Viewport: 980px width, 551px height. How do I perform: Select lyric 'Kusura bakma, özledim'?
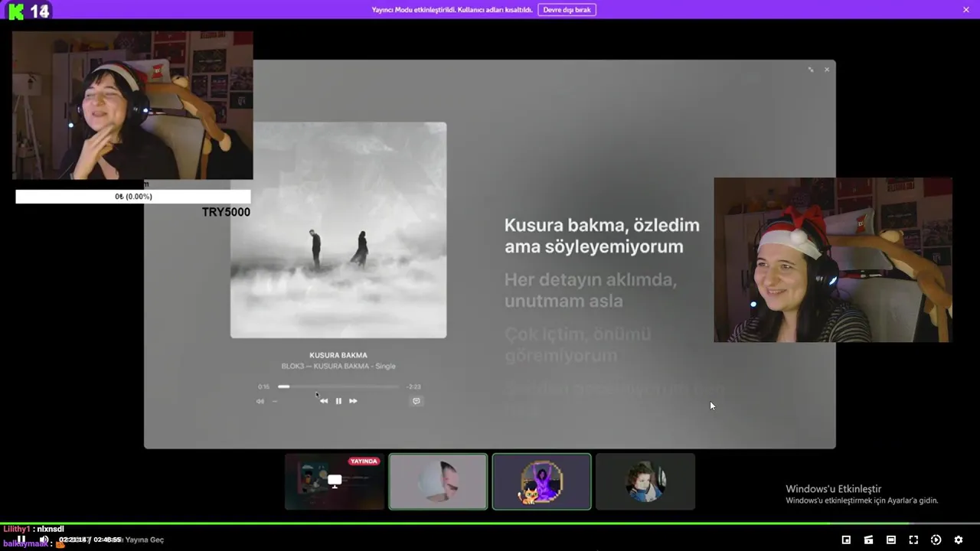click(x=602, y=236)
